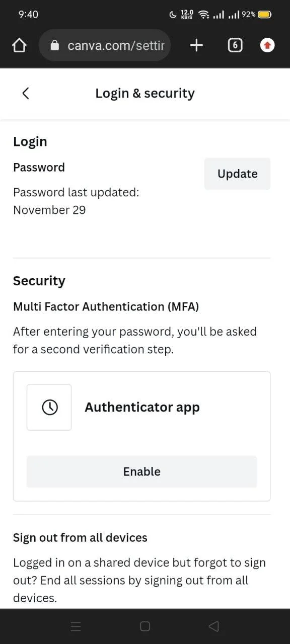Tap the browser home icon
This screenshot has height=644, width=290.
click(x=19, y=46)
